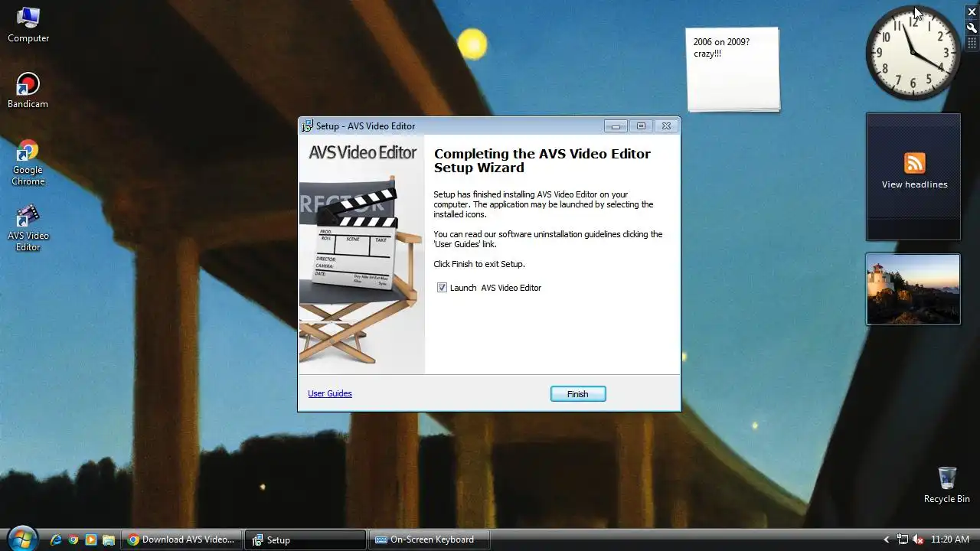The width and height of the screenshot is (980, 551).
Task: Minimize the Setup wizard window
Action: click(616, 126)
